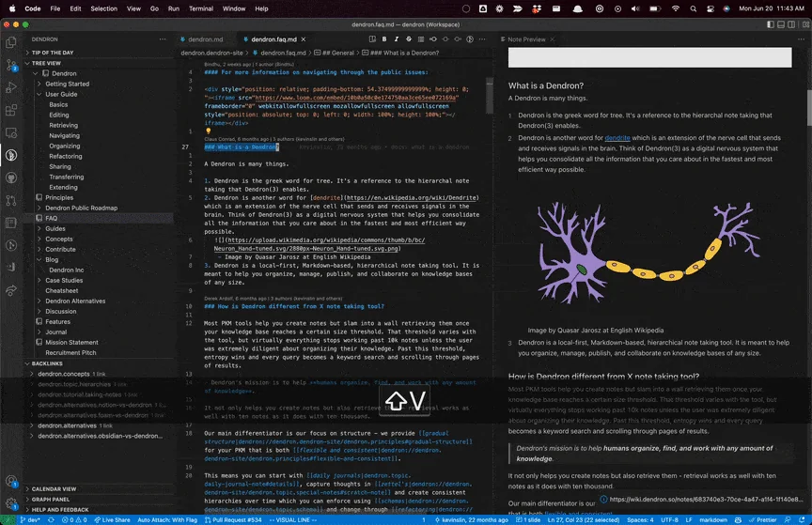Open the Accounts icon in activity bar
Viewport: 812px width, 525px height.
(11, 481)
